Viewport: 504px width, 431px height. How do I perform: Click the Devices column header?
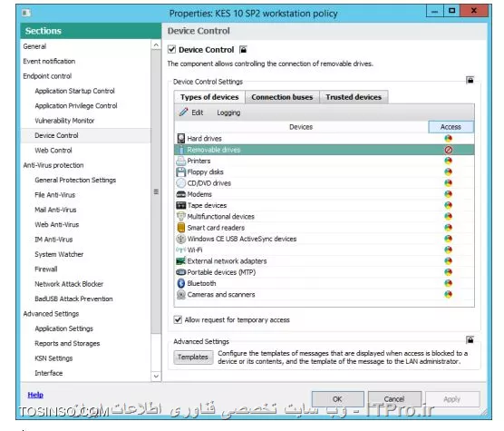[x=301, y=127]
